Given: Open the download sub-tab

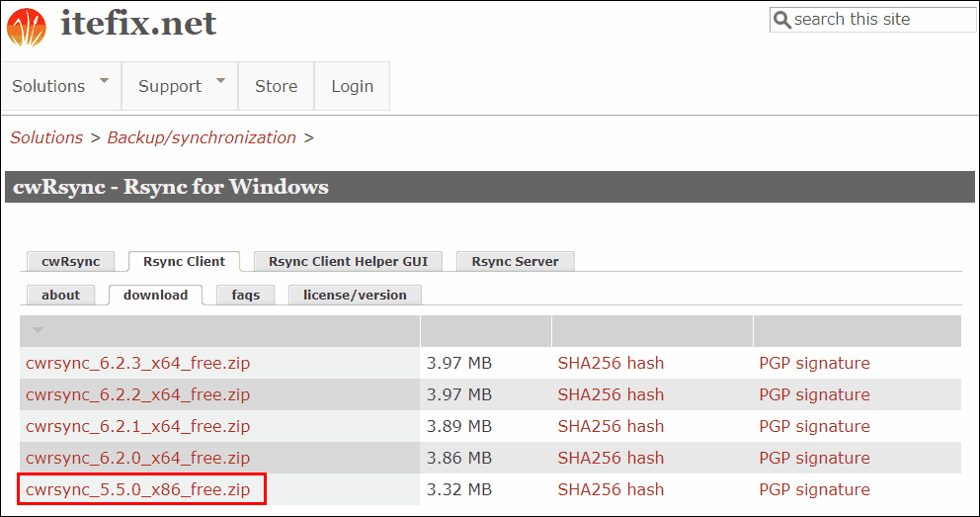Looking at the screenshot, I should click(156, 295).
